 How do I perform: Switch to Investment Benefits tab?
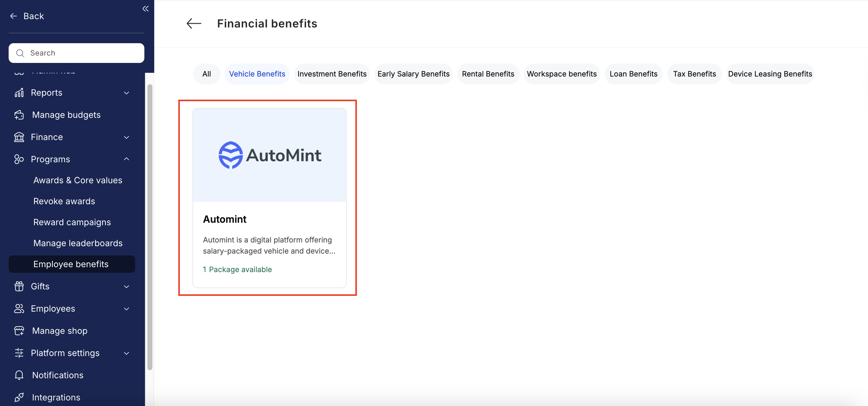[332, 74]
